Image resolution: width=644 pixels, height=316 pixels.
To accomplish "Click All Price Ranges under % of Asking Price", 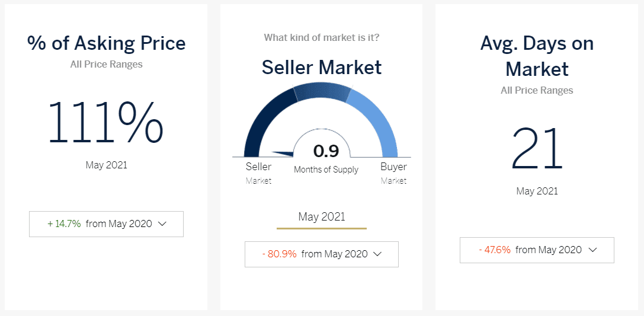I will [106, 64].
